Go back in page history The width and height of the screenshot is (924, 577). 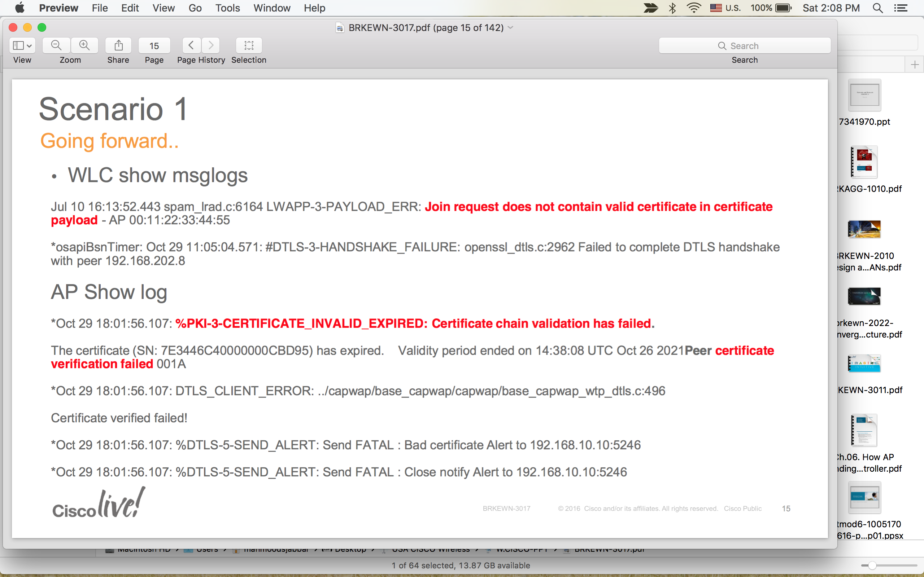point(191,45)
